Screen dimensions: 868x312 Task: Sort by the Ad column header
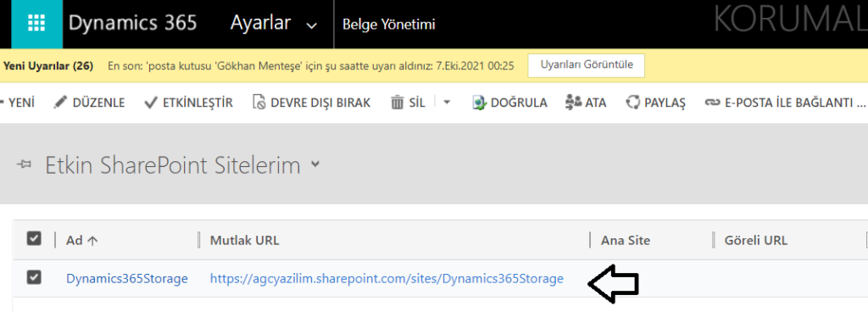pos(82,240)
